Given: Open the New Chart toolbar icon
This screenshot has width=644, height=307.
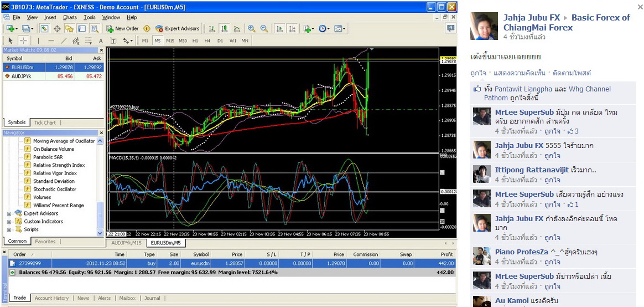Looking at the screenshot, I should coord(11,28).
